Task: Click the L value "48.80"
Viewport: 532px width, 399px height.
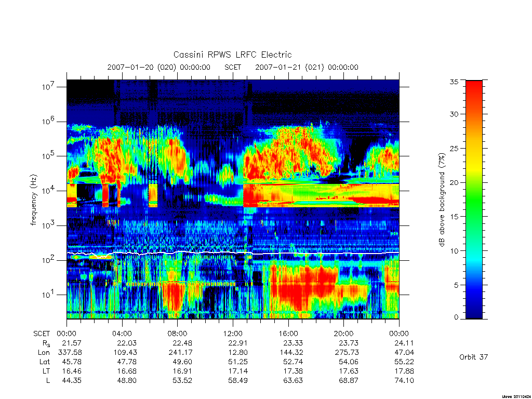Action: click(x=127, y=380)
